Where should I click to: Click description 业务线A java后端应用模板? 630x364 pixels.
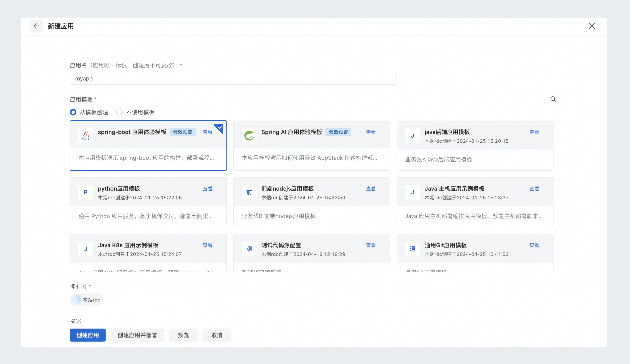(x=439, y=160)
